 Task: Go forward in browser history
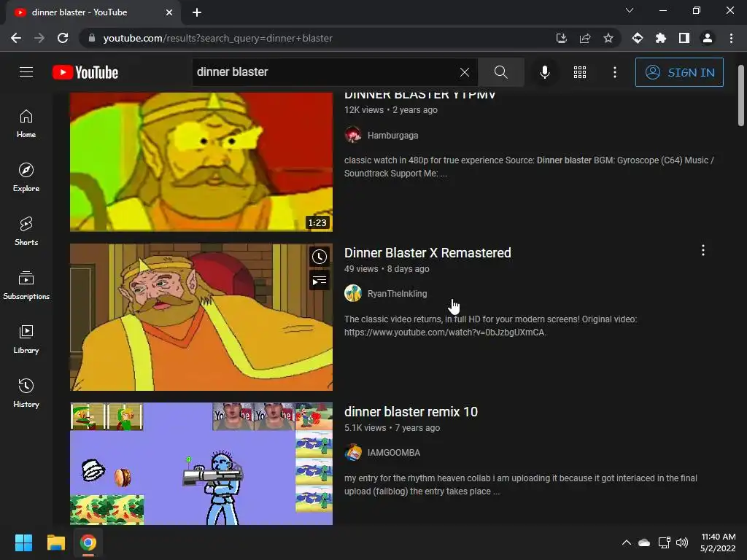point(39,38)
